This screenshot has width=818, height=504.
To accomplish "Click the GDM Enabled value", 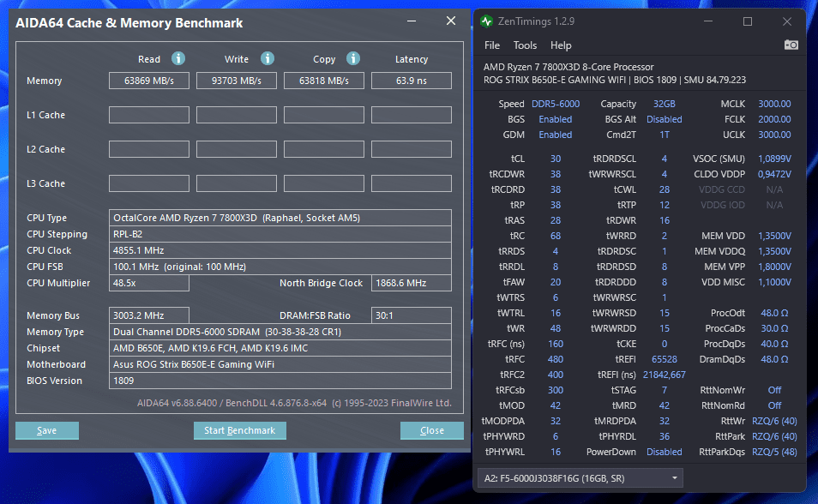I will click(x=555, y=135).
